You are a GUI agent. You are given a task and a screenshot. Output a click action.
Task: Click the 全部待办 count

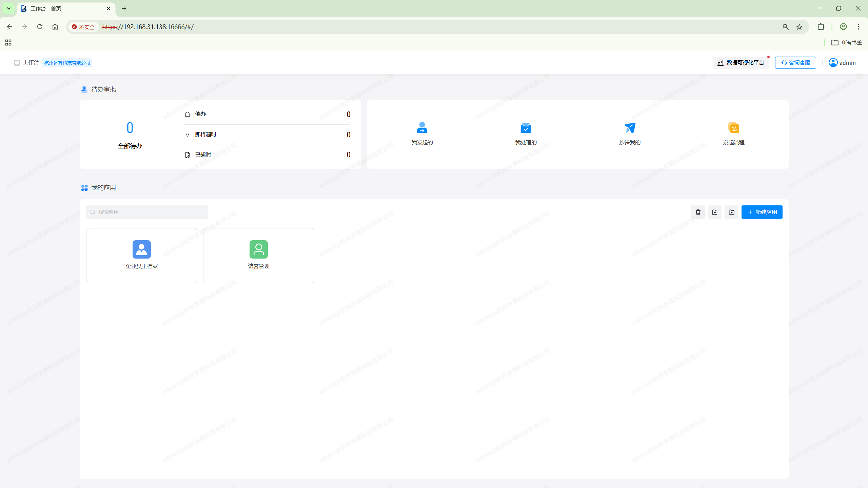tap(130, 128)
